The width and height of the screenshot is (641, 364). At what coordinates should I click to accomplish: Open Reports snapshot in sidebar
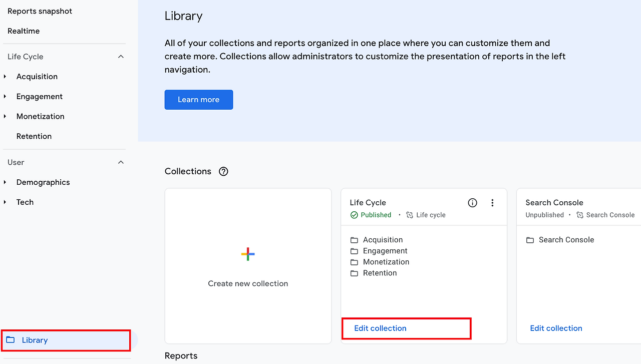[40, 11]
